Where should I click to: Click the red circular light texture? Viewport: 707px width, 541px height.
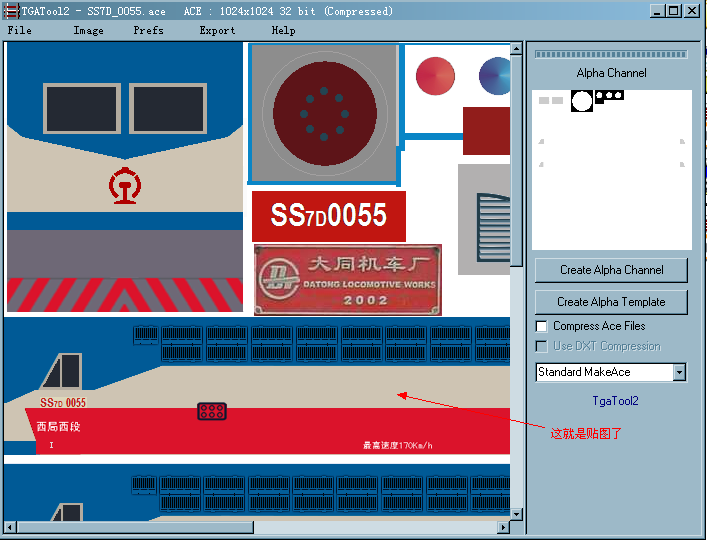tap(435, 75)
